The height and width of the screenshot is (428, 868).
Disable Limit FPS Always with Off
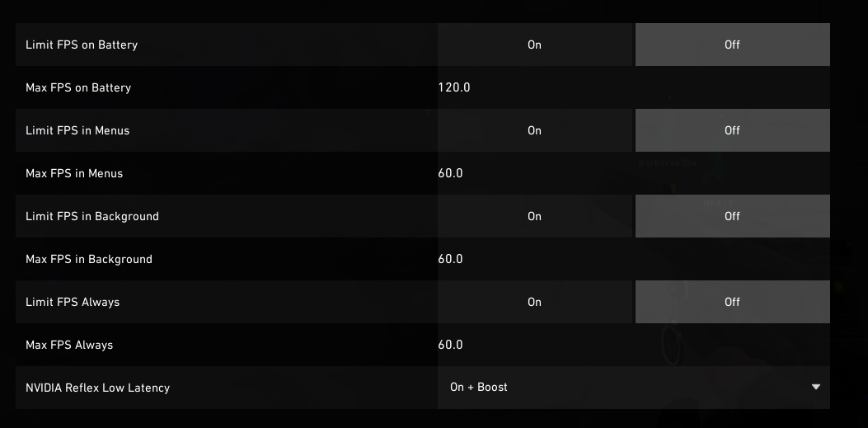(x=732, y=302)
